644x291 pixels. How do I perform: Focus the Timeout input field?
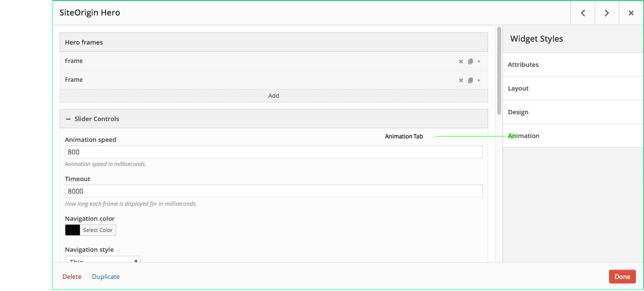(x=274, y=191)
